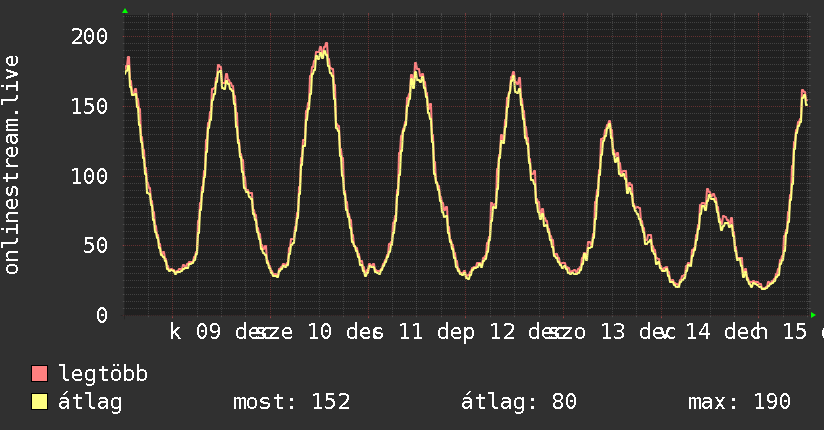Select the legtöbb legend label
Image resolution: width=824 pixels, height=430 pixels.
coord(104,374)
